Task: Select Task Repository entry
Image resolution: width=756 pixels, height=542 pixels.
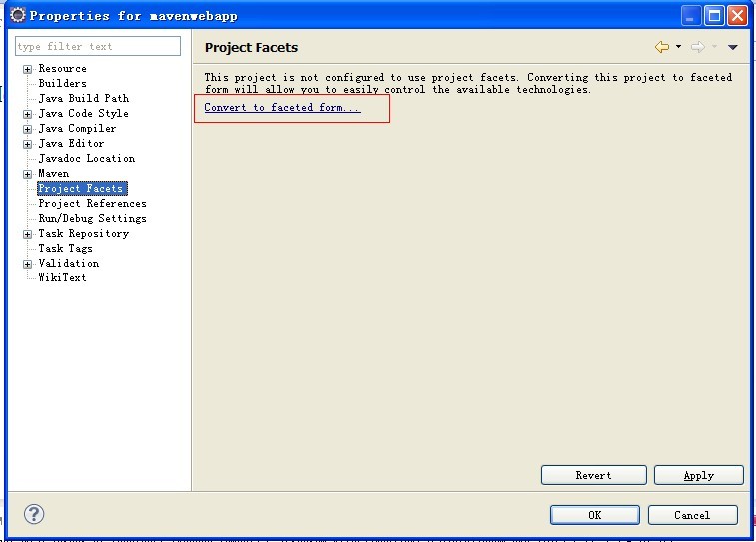Action: (x=84, y=233)
